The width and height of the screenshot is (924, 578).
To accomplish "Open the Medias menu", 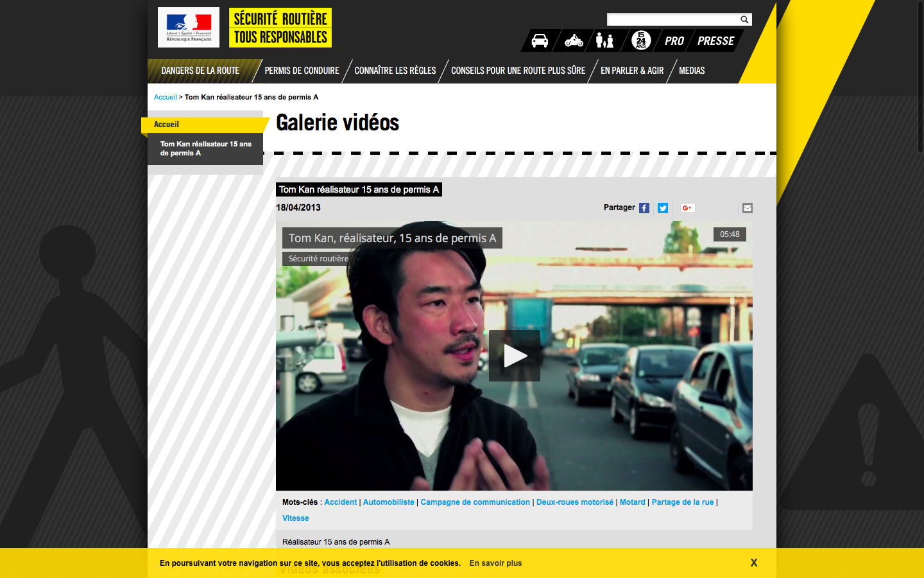I will tap(692, 71).
